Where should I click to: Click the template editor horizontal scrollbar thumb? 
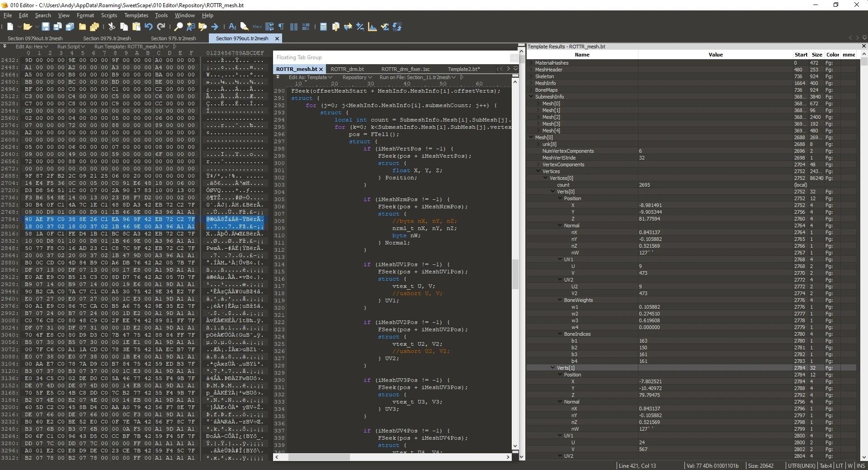tap(319, 457)
